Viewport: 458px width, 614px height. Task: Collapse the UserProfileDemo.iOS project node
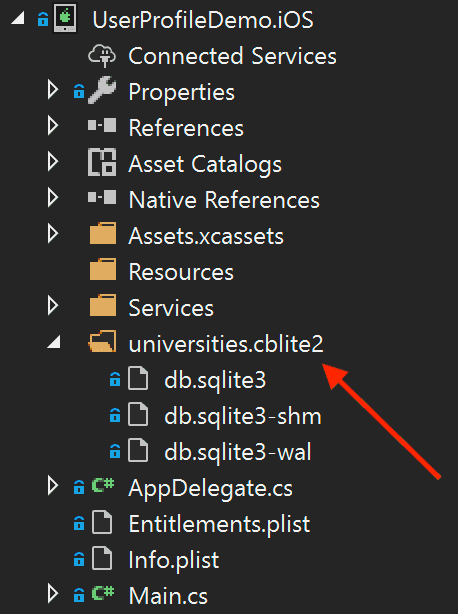17,18
